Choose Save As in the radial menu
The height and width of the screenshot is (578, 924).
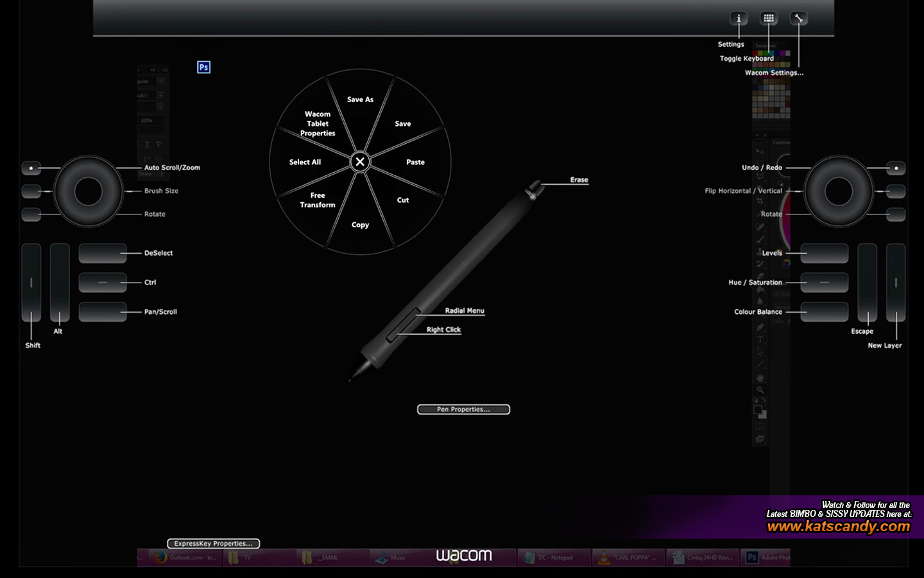[360, 100]
